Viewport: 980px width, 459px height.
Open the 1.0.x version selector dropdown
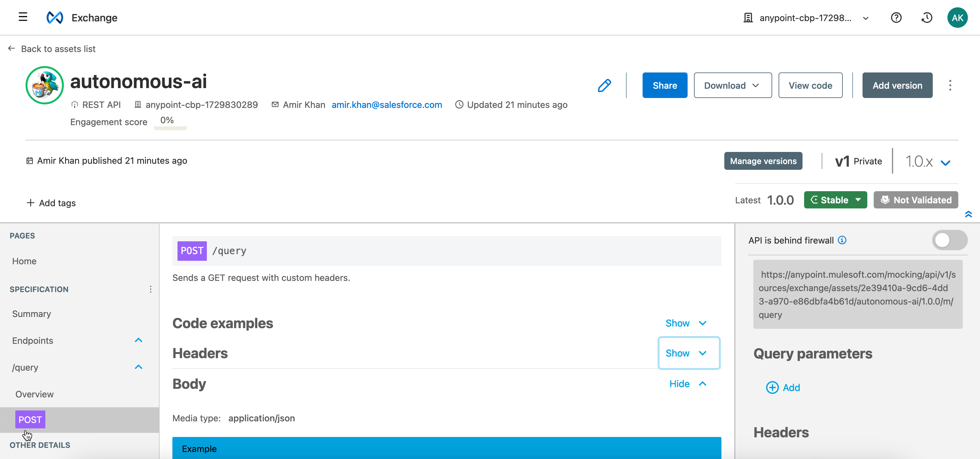(x=928, y=162)
